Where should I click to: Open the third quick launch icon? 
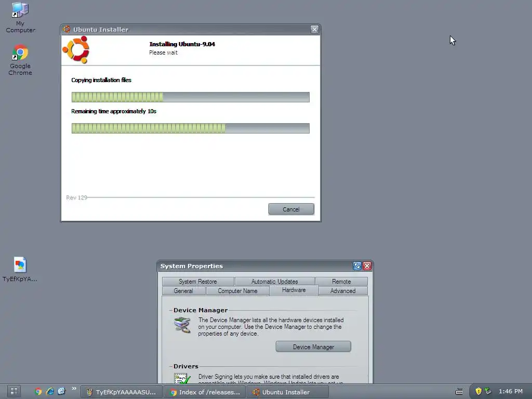pyautogui.click(x=61, y=391)
